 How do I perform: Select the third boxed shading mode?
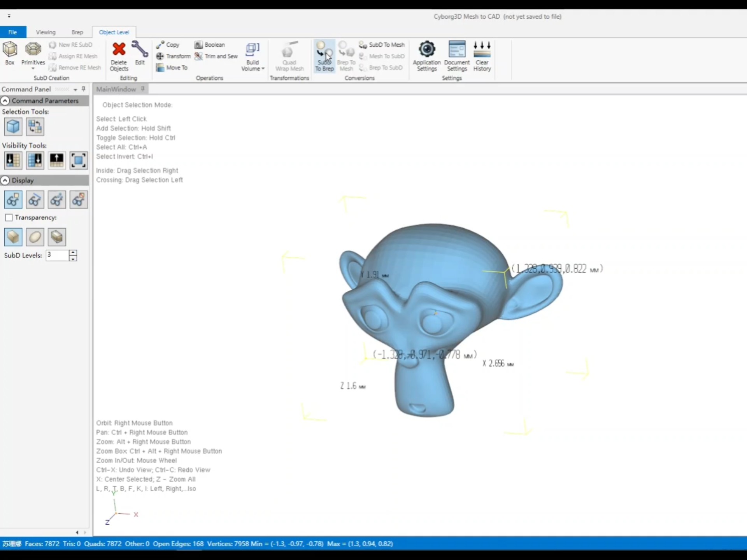(x=57, y=237)
